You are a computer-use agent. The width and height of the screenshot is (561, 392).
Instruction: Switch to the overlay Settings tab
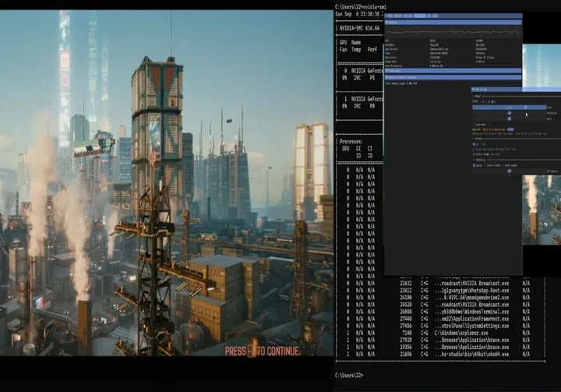[408, 16]
